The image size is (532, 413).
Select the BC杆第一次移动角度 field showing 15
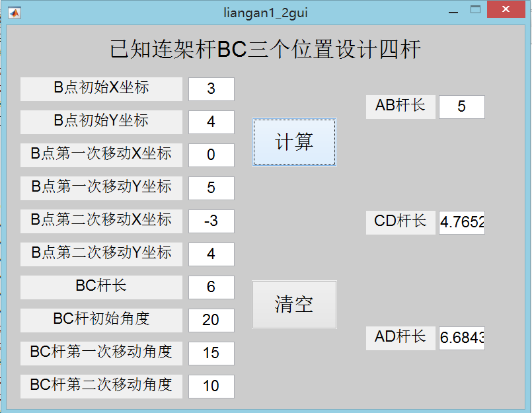pyautogui.click(x=211, y=353)
